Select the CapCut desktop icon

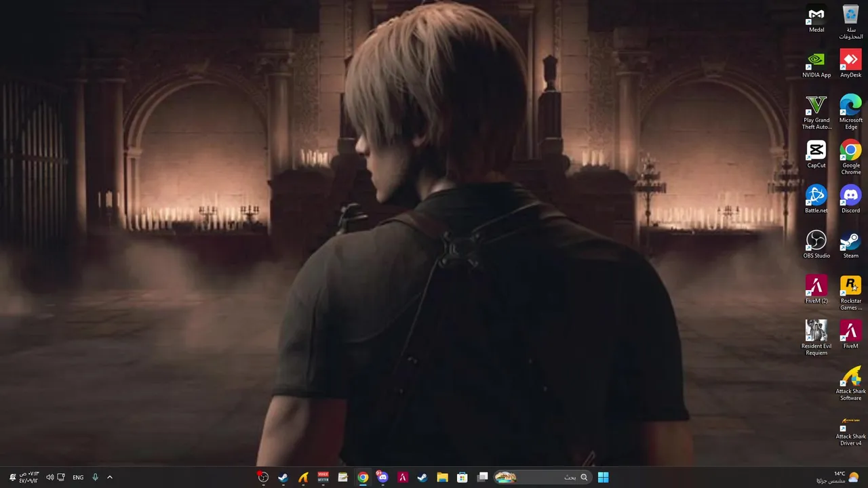[816, 155]
